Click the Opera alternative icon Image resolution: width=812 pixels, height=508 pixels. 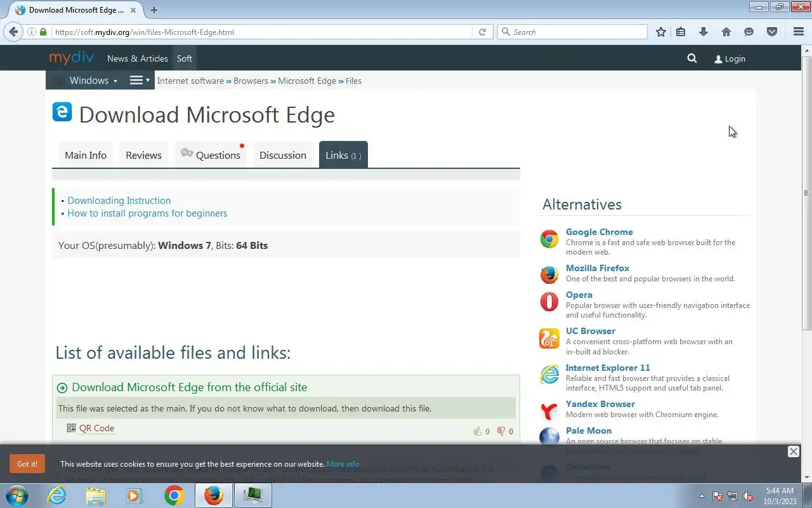click(549, 302)
